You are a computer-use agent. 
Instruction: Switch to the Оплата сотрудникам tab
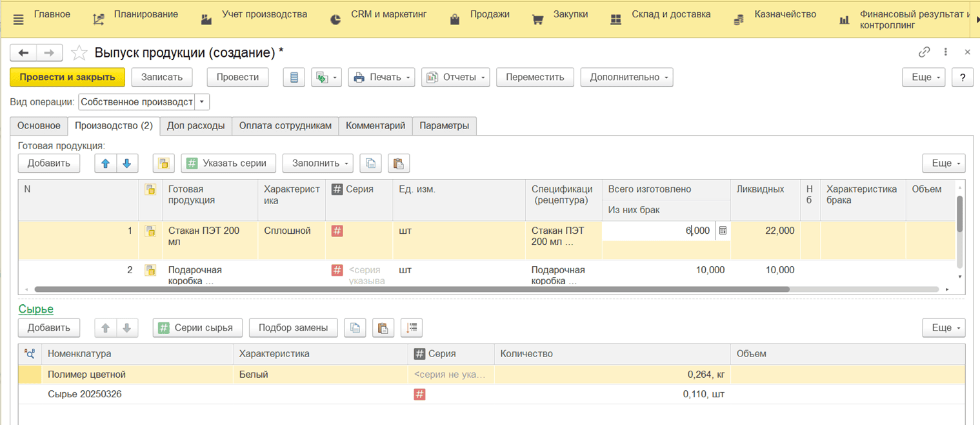pyautogui.click(x=285, y=126)
